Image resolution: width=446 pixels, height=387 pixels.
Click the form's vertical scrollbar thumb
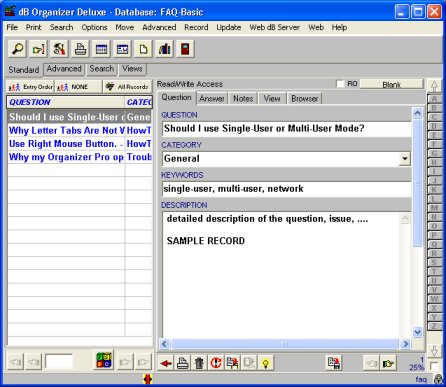coord(417,182)
